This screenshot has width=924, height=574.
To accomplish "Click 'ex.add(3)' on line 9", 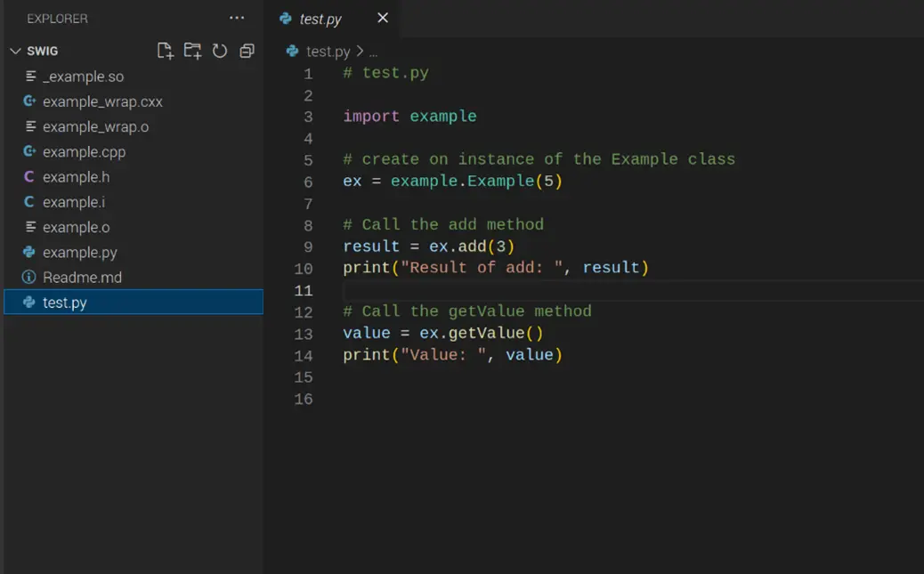I will (472, 247).
